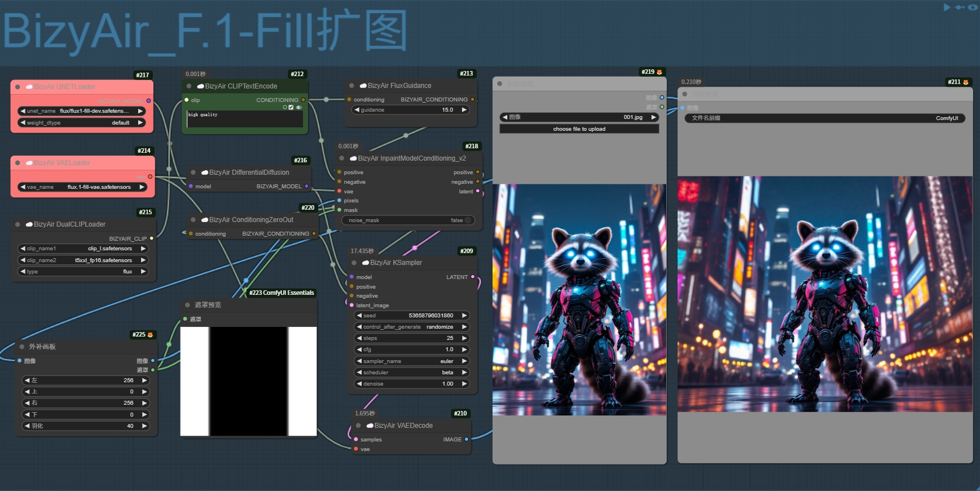Click the group play (queue) icon
The image size is (980, 491).
(x=947, y=7)
